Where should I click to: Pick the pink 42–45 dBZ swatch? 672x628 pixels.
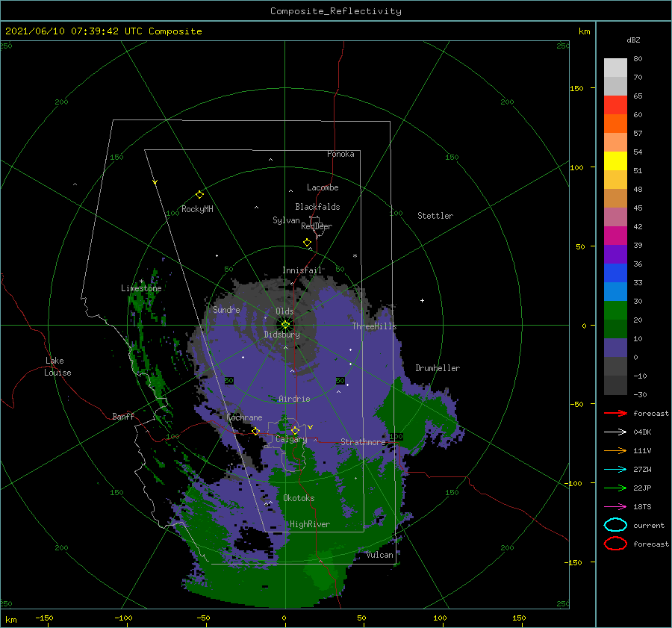point(615,217)
